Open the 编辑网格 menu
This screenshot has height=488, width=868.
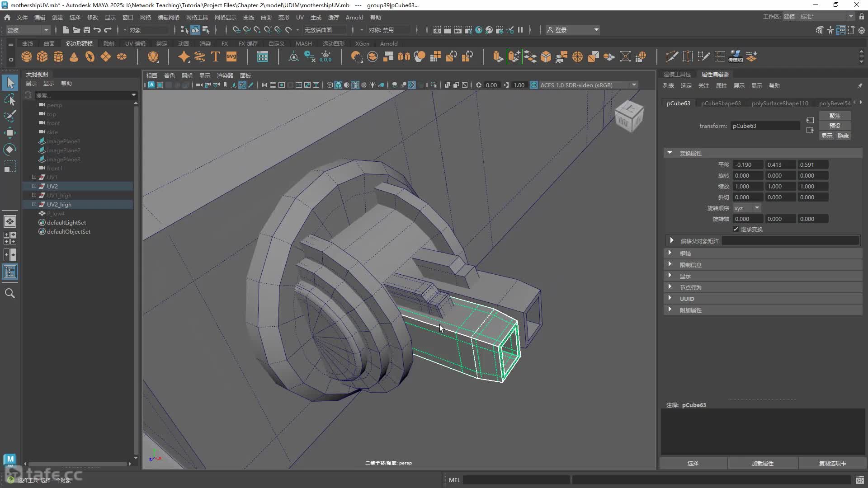168,17
